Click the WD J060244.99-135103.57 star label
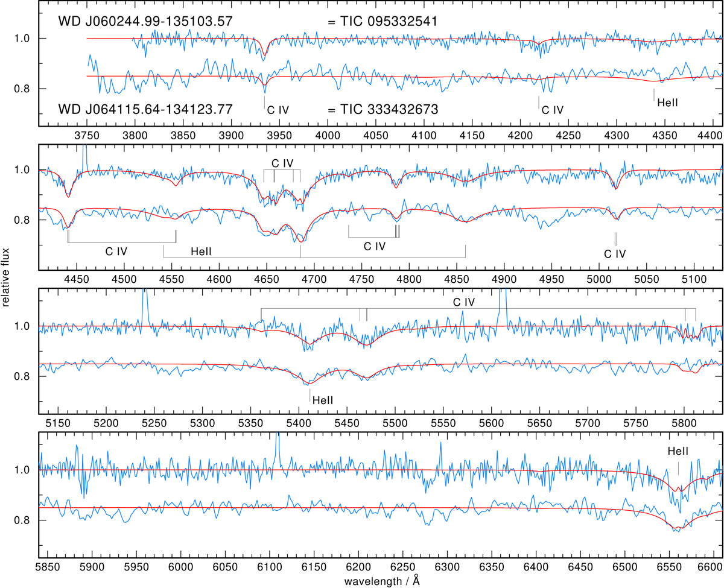 coord(145,22)
